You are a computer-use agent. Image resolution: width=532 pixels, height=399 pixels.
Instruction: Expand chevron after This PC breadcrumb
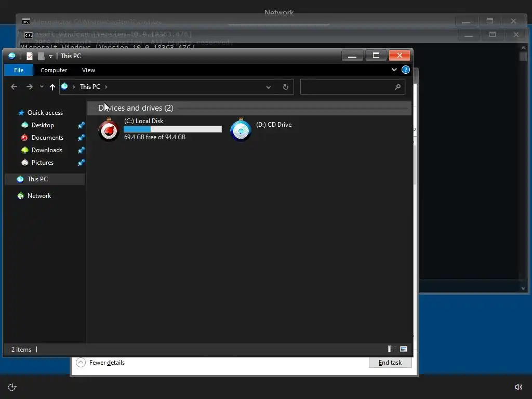[x=106, y=87]
